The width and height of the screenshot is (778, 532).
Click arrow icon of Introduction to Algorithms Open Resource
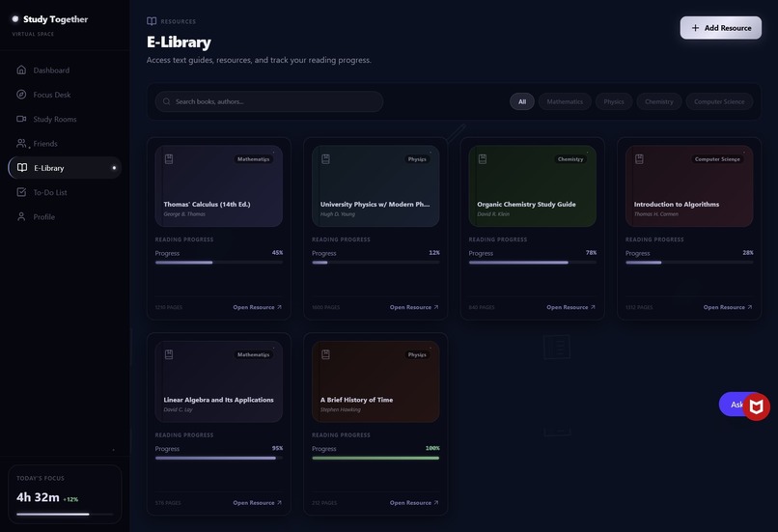[x=750, y=307]
